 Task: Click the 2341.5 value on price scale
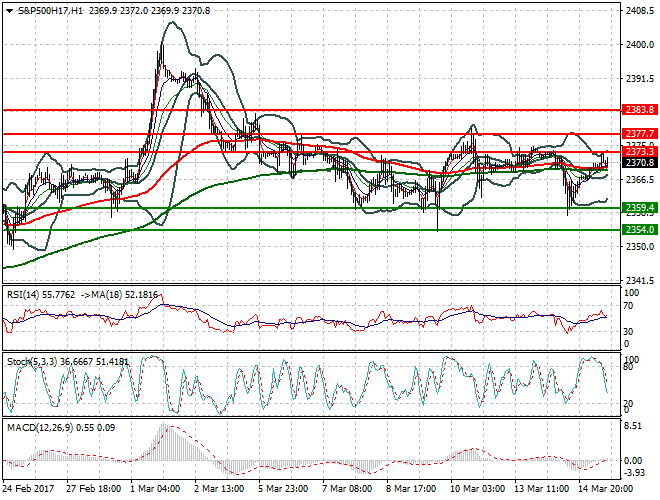(x=638, y=281)
